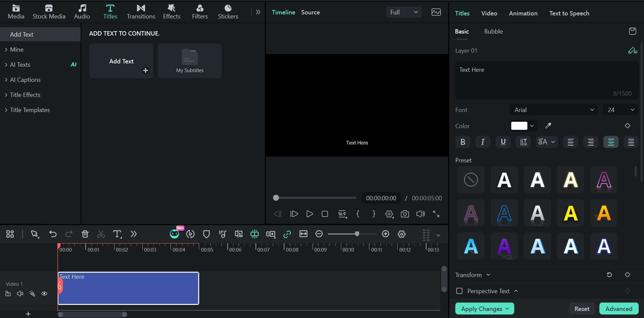
Task: Mute the Video 1 track
Action: [x=20, y=294]
